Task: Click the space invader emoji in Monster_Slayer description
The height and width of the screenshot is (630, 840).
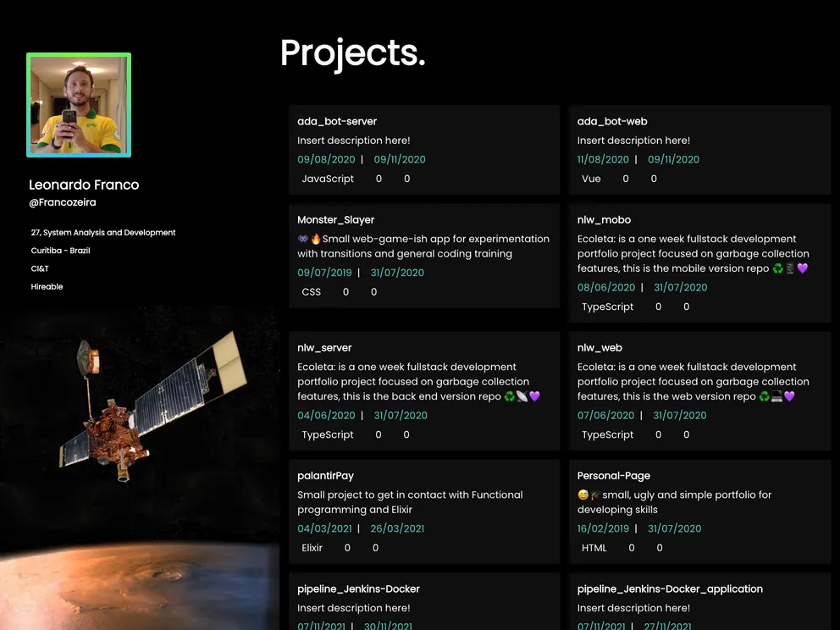Action: pyautogui.click(x=303, y=240)
